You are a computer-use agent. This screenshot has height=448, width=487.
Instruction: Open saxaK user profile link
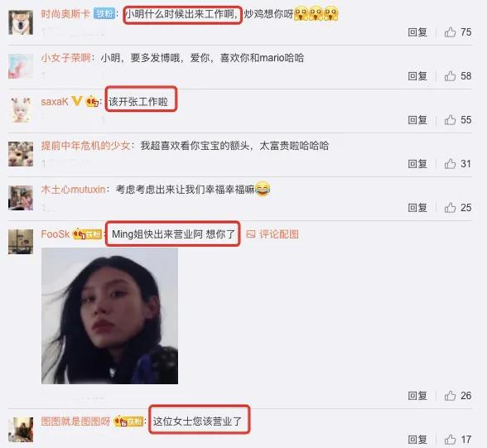[55, 102]
